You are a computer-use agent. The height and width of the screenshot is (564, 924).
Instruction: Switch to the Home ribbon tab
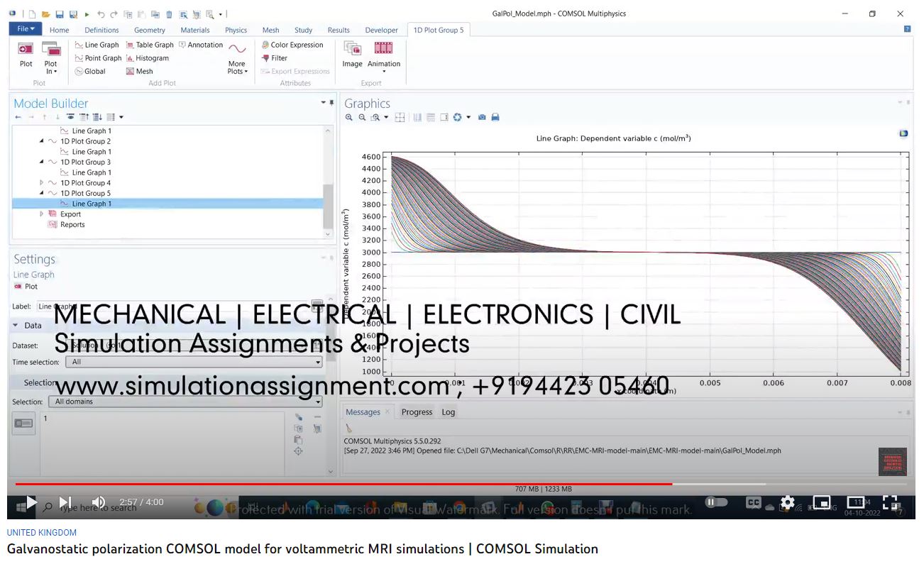coord(60,30)
